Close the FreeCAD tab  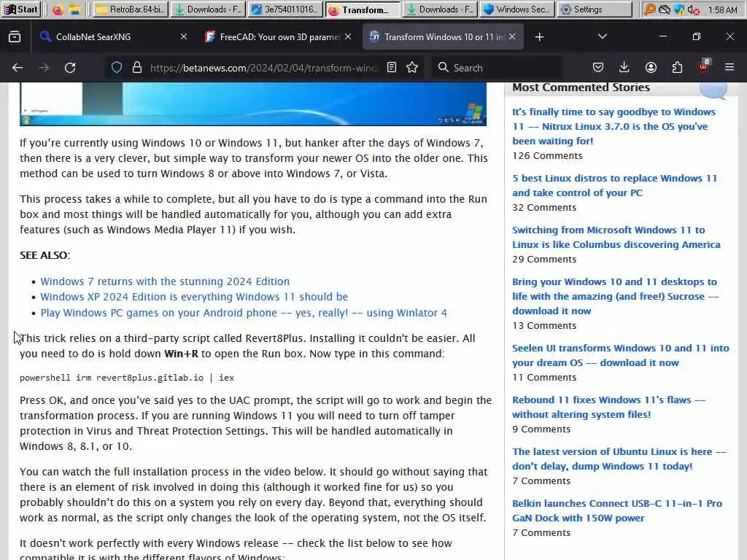(x=348, y=36)
